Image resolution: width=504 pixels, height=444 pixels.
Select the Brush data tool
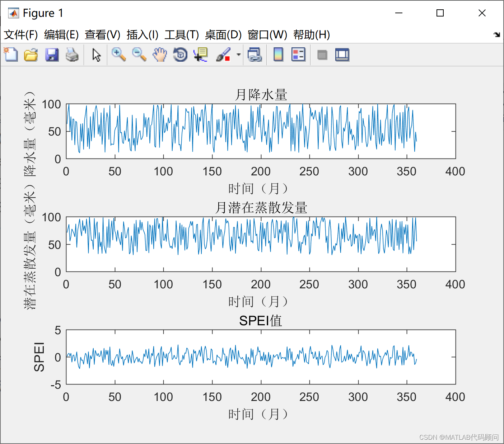(x=223, y=55)
